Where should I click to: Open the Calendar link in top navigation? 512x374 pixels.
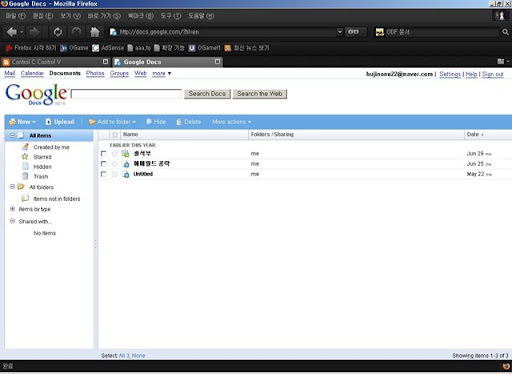pos(32,73)
